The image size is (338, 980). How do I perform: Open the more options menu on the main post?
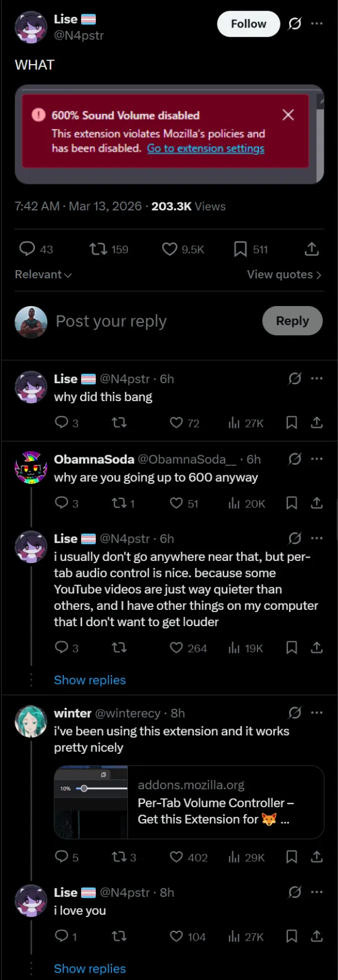click(317, 24)
